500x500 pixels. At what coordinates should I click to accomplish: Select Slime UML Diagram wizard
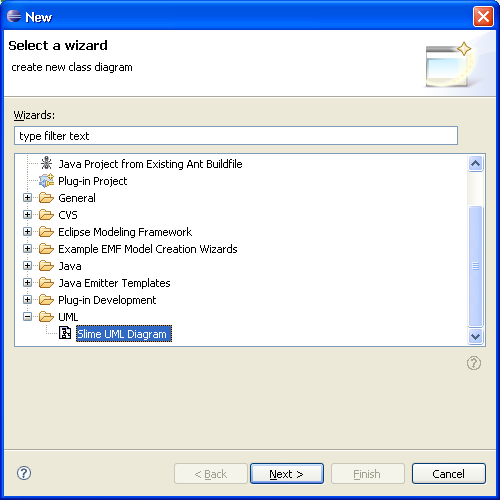(124, 334)
